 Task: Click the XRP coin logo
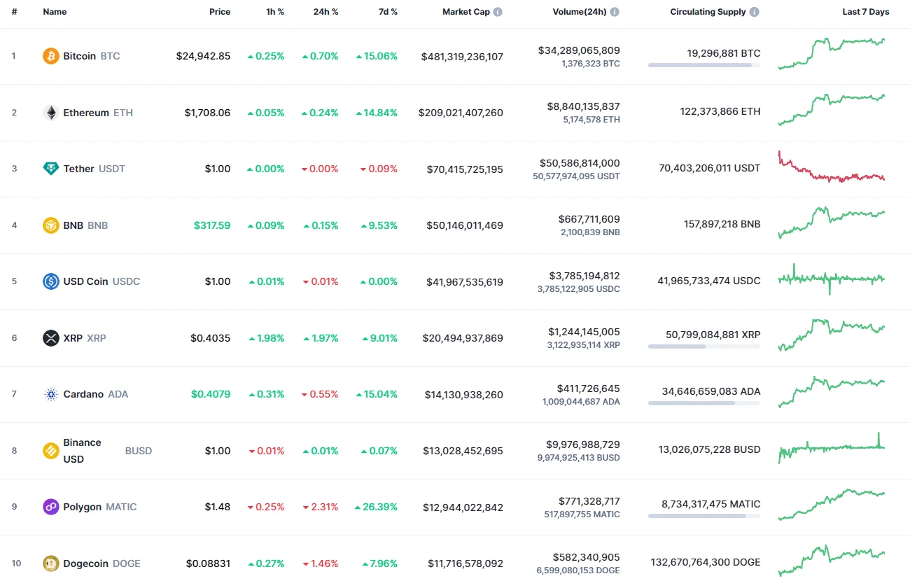point(51,338)
